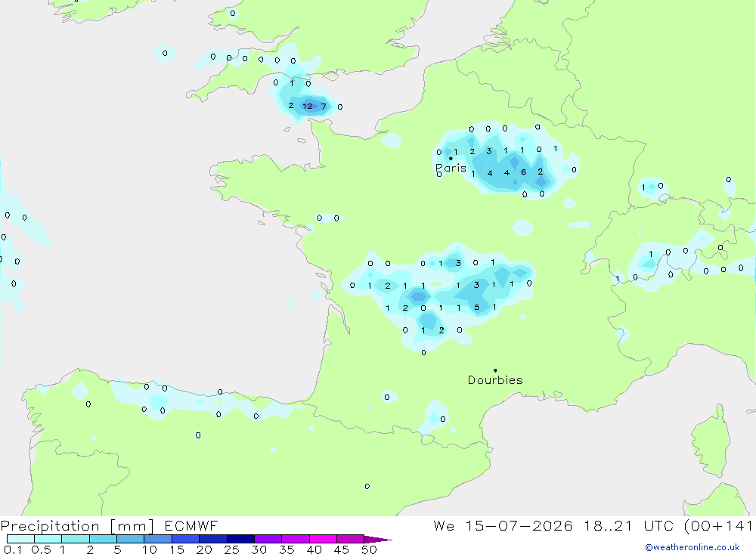Pick the 10–15 mm legend swatch
756x554 pixels.
point(158,539)
